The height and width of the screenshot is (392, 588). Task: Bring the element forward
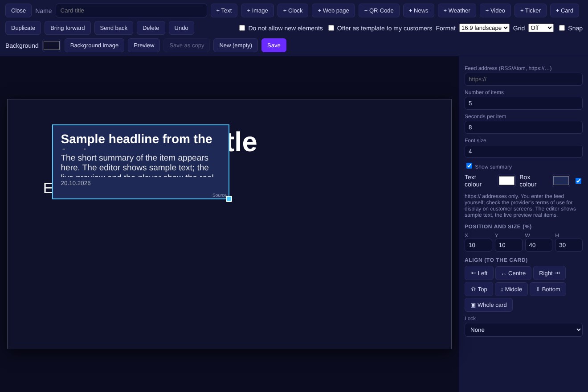68,28
